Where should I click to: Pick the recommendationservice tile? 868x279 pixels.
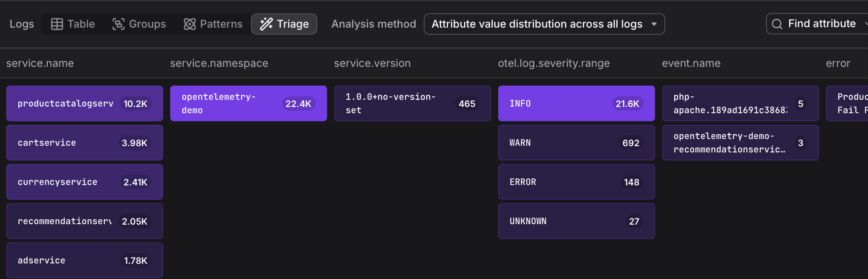click(84, 221)
